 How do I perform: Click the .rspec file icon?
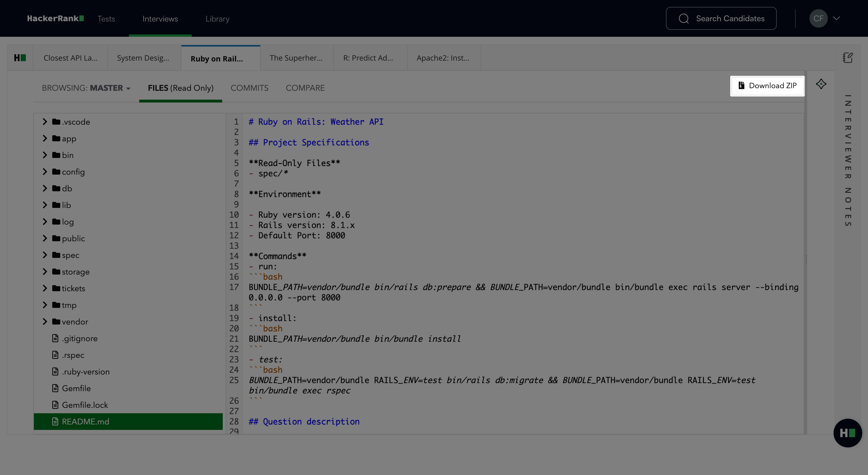pyautogui.click(x=55, y=355)
